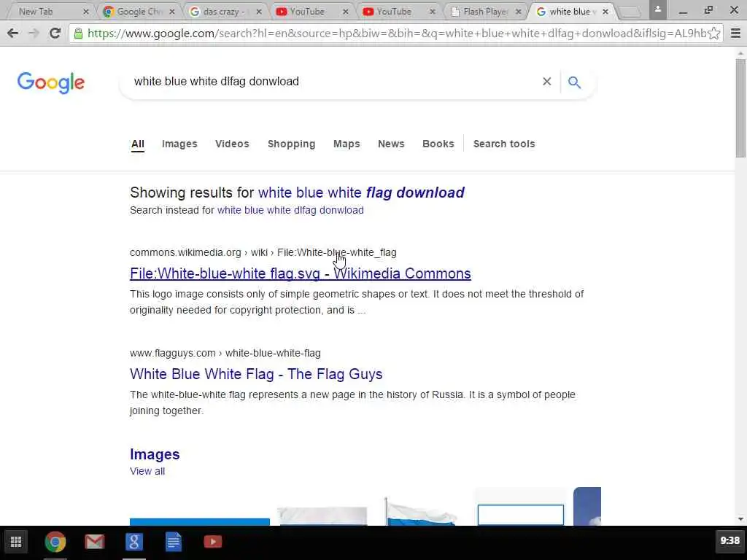Click View all images link

(x=147, y=471)
